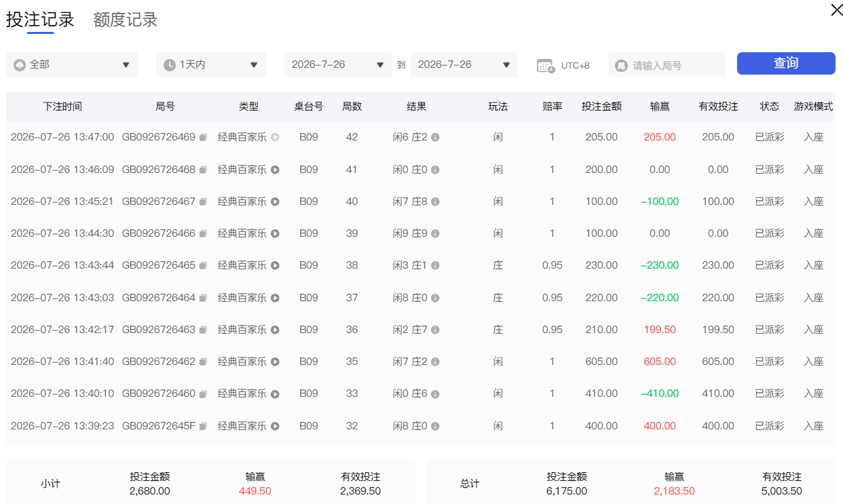Viewport: 843px width, 504px height.
Task: Copy round ID GB0926726463
Action: 202,330
